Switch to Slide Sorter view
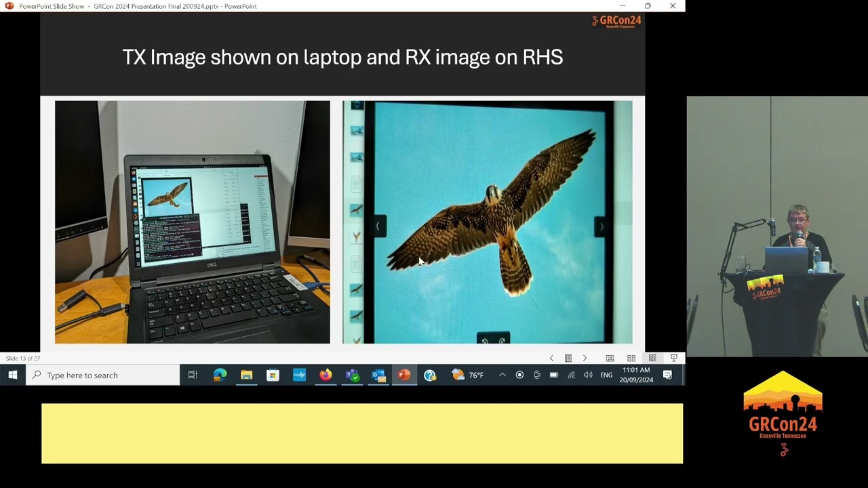The image size is (868, 488). [x=631, y=358]
